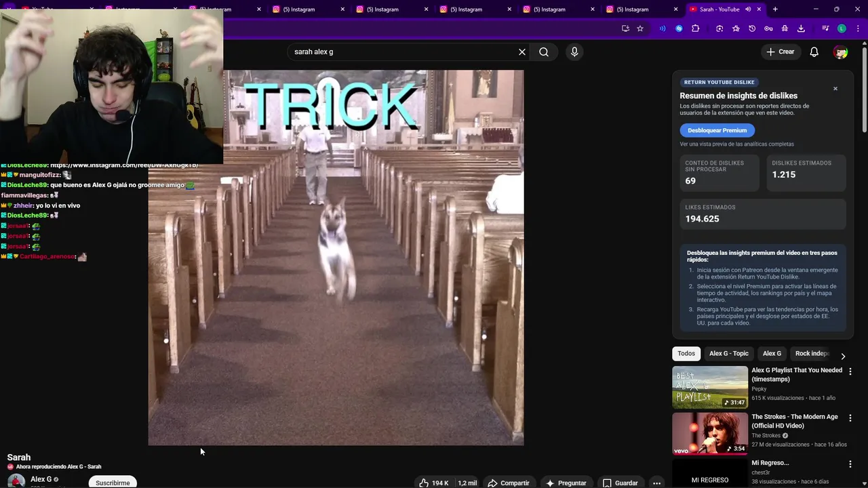This screenshot has width=868, height=488.
Task: Click the incognito-style toolbar icon
Action: point(785,28)
